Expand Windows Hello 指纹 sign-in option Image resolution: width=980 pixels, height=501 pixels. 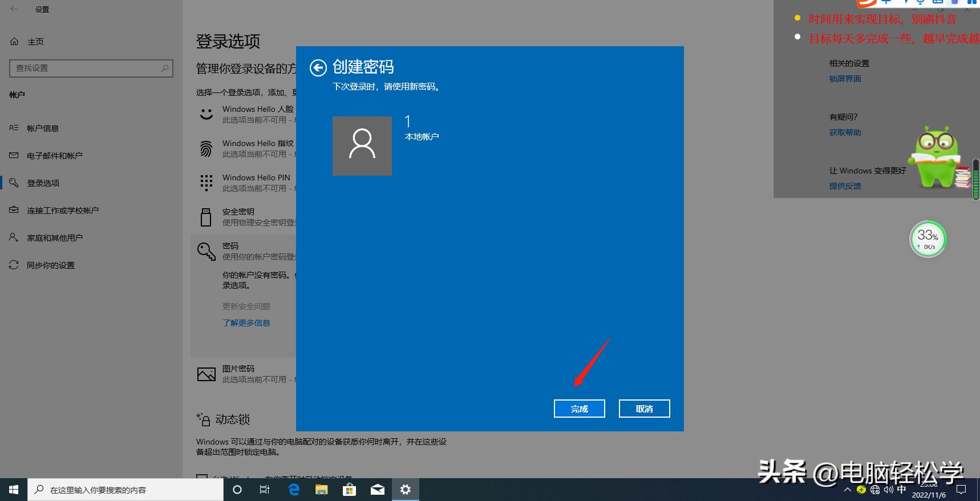[x=245, y=148]
